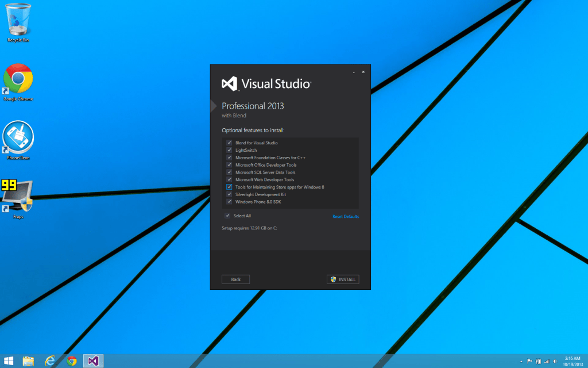The height and width of the screenshot is (368, 588).
Task: Toggle the LightSwitch checkbox
Action: [x=229, y=150]
